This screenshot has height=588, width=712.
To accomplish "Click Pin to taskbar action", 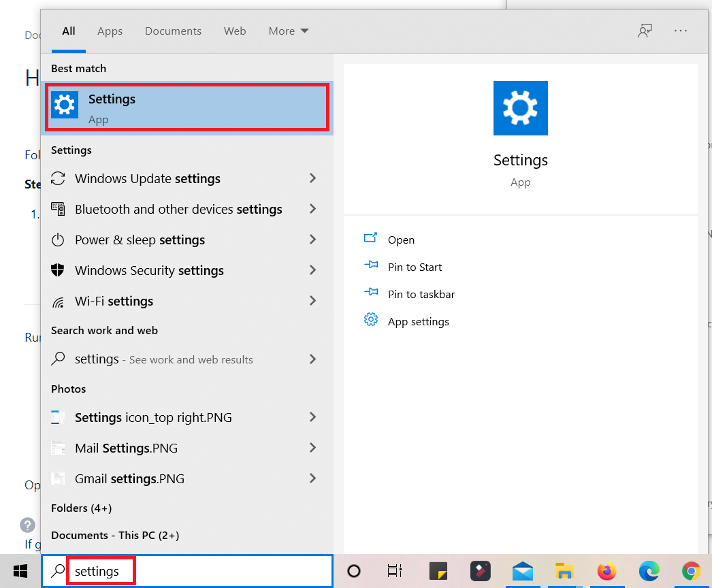I will 421,294.
